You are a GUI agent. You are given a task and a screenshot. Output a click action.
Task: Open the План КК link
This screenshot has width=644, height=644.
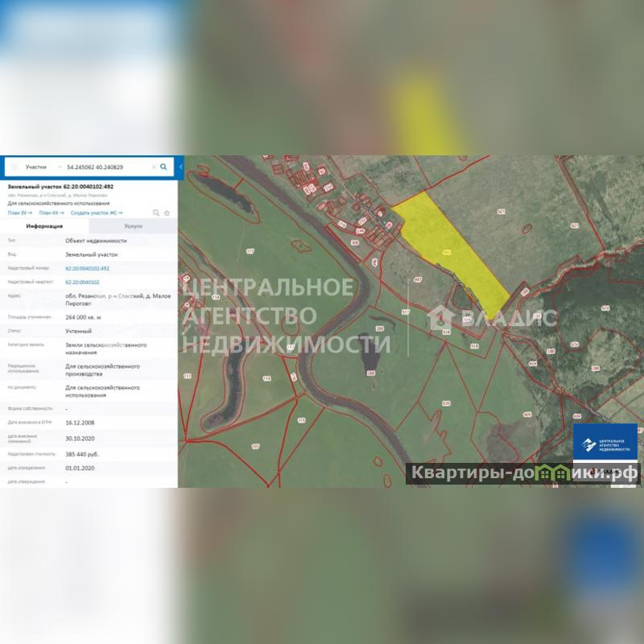tap(52, 213)
